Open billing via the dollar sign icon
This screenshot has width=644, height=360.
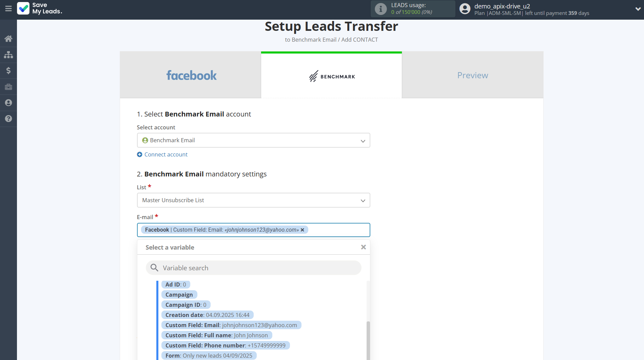(x=8, y=70)
